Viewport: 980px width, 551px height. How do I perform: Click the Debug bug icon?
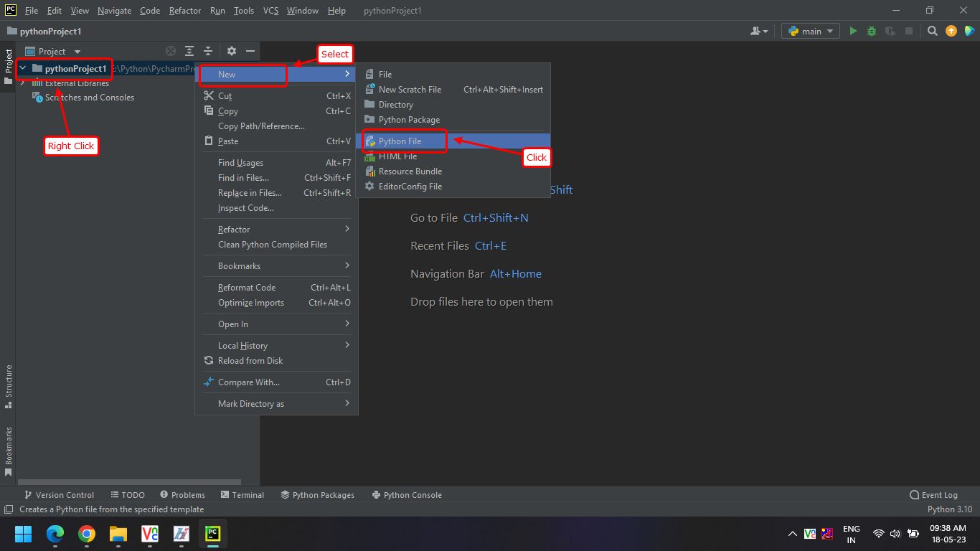click(x=872, y=32)
